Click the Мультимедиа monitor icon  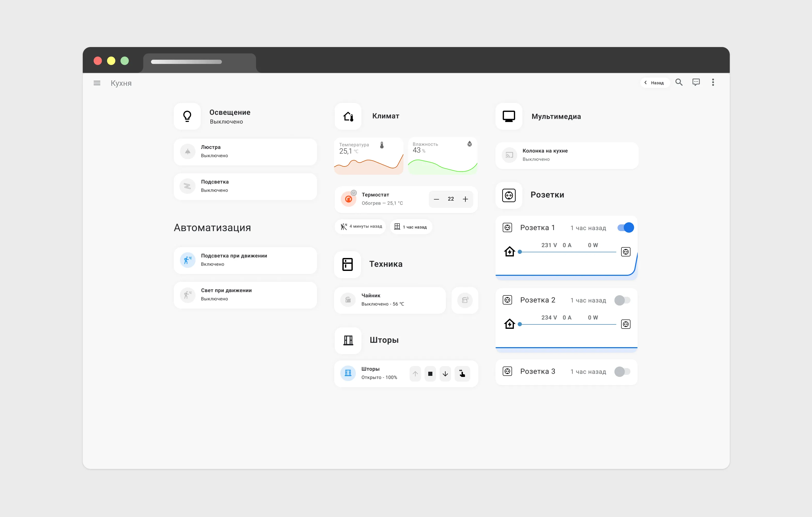(x=509, y=116)
